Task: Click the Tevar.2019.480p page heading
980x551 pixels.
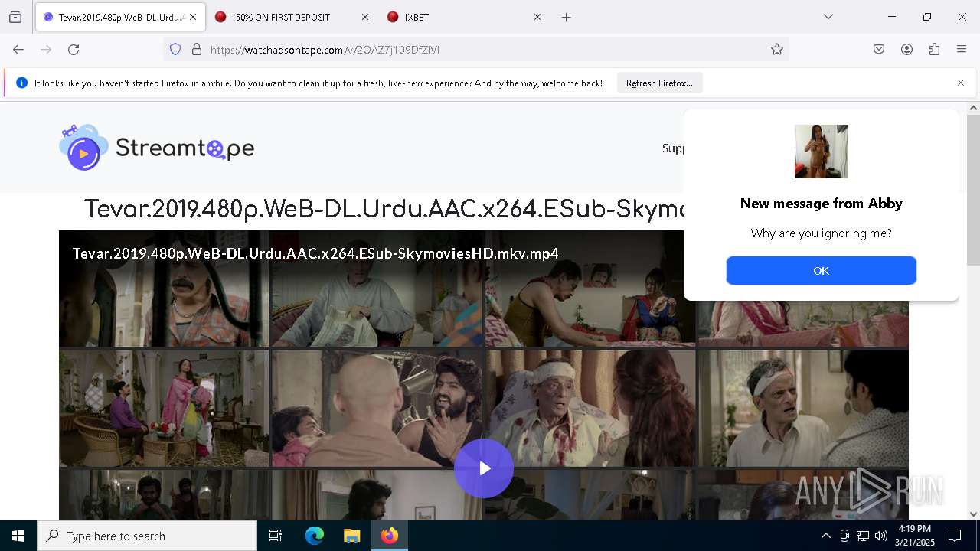Action: coord(383,209)
